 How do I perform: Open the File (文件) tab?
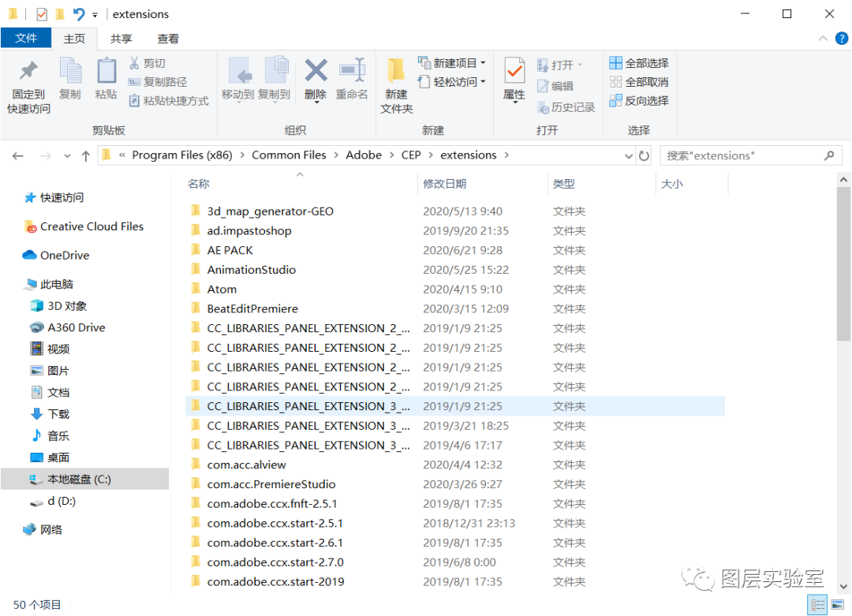[x=26, y=38]
